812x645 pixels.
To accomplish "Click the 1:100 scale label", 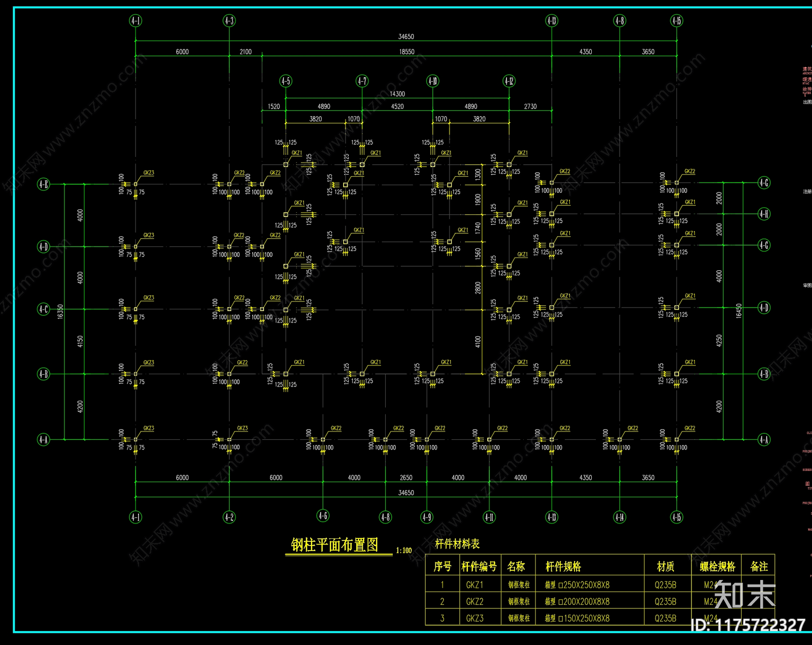I will (404, 550).
